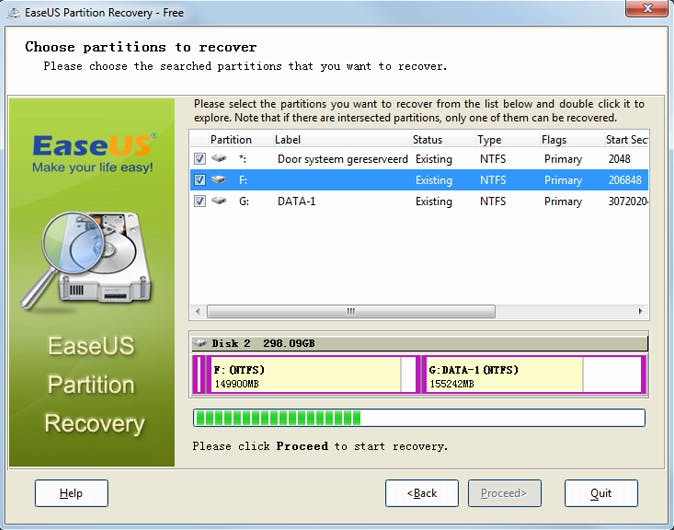Image resolution: width=674 pixels, height=530 pixels.
Task: Click the EaseUS logo in the sidebar
Action: pos(93,153)
